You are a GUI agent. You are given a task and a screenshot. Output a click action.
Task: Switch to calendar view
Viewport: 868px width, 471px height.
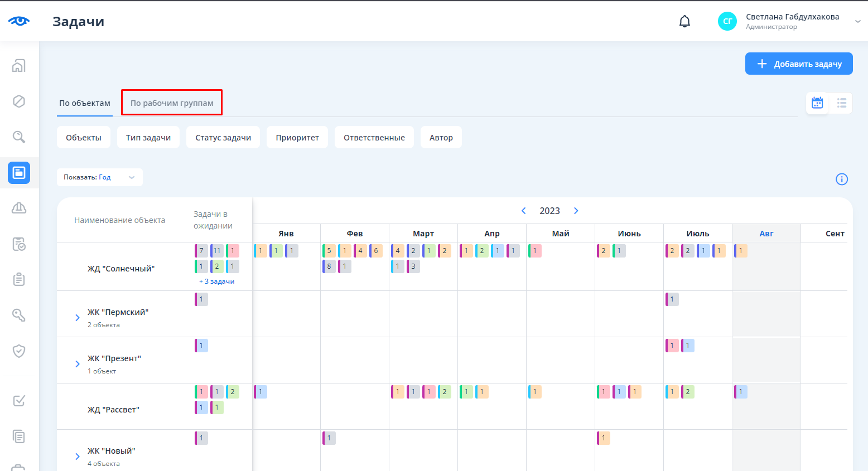point(817,103)
